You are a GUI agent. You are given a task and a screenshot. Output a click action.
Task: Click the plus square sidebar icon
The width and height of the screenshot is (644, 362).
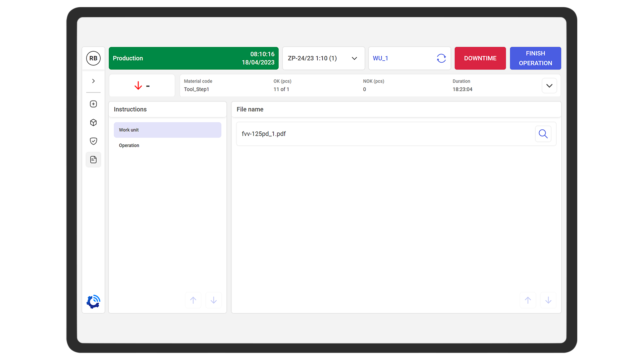coord(93,104)
